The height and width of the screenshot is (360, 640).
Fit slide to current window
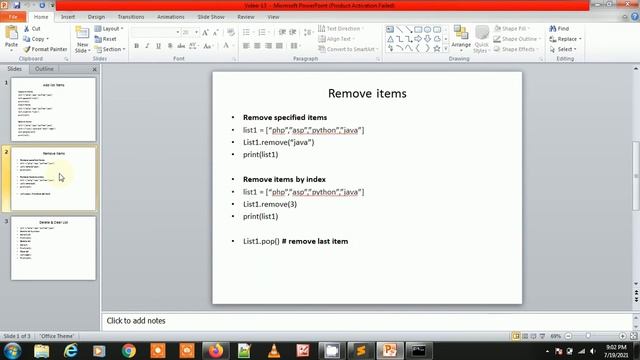633,336
